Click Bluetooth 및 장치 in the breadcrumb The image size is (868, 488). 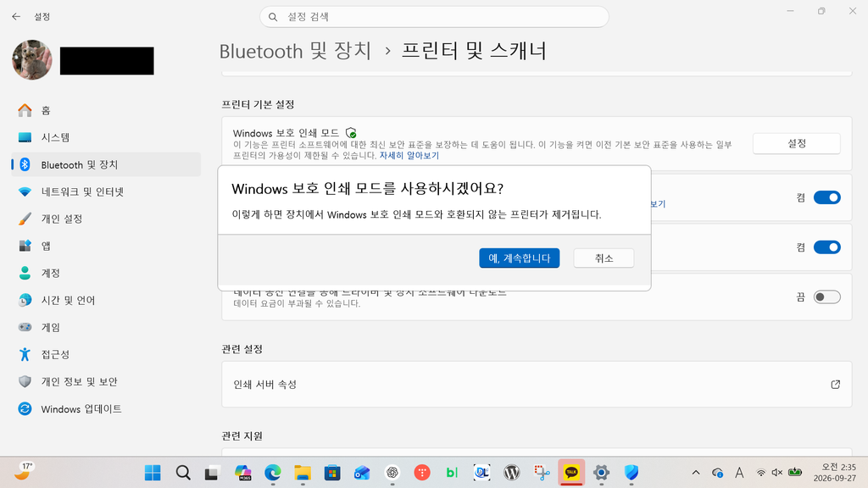295,51
